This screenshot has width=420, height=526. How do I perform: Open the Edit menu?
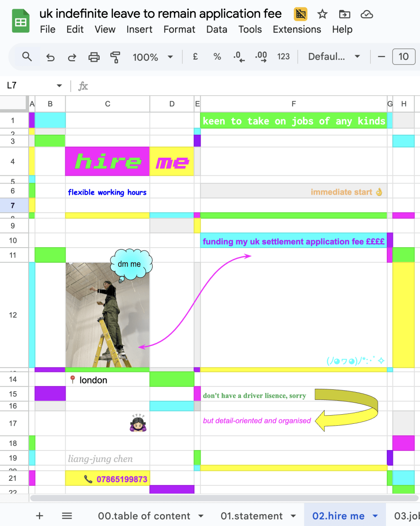pos(75,30)
